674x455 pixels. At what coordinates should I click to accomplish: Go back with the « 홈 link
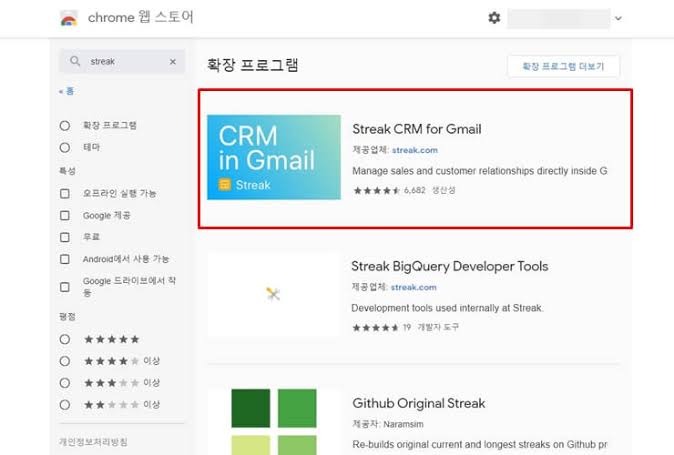[67, 91]
